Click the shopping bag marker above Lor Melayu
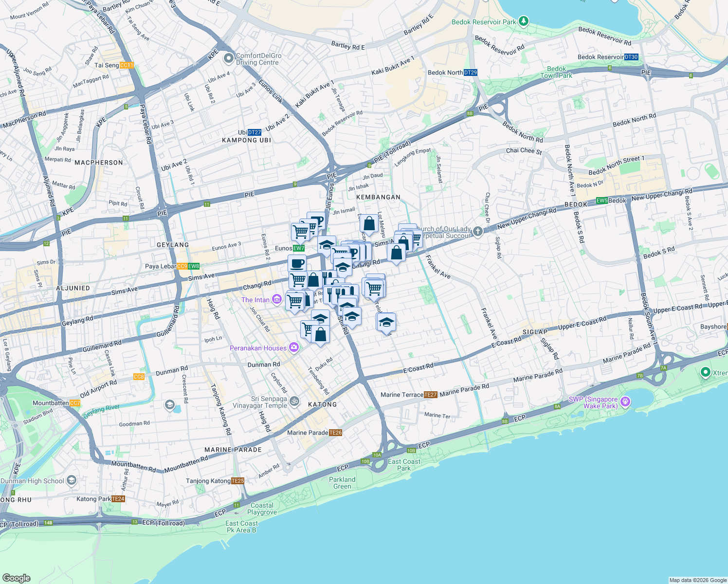 tap(368, 224)
